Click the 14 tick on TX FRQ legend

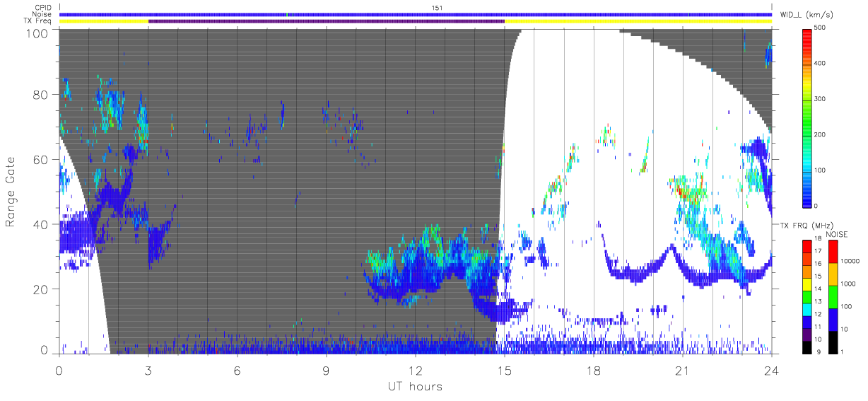point(817,289)
